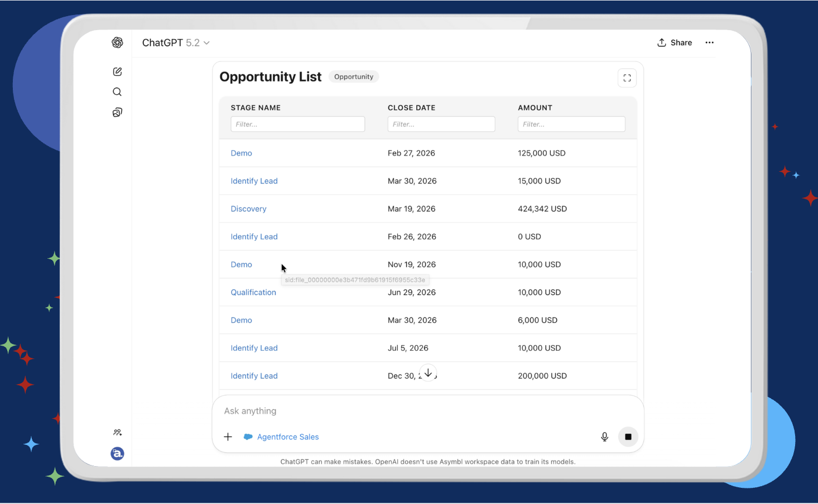
Task: Open the Demo link with 6,000 USD
Action: [242, 320]
